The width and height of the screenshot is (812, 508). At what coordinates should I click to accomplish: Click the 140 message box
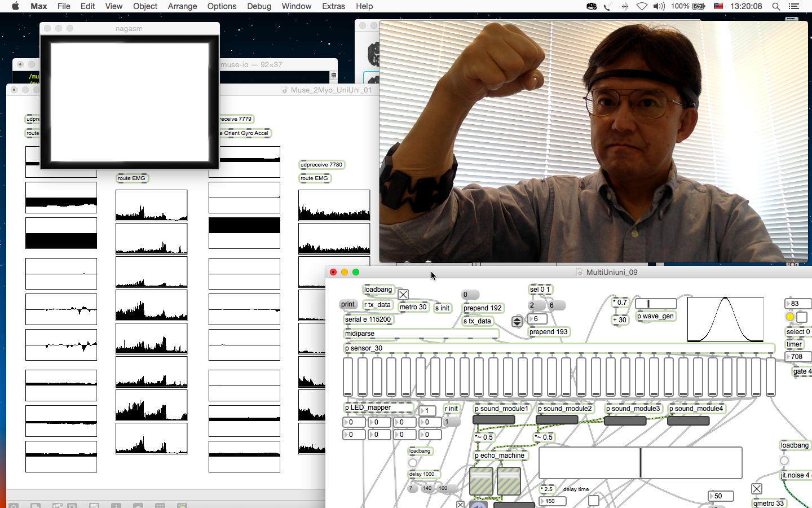point(427,488)
